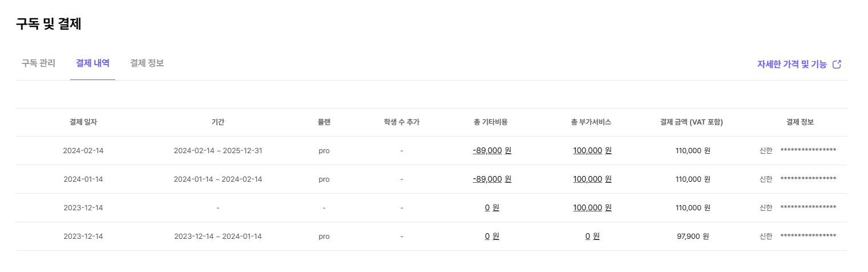This screenshot has height=272, width=868.
Task: Click the 결제 금액 (VAT 포함) column header
Action: click(691, 122)
